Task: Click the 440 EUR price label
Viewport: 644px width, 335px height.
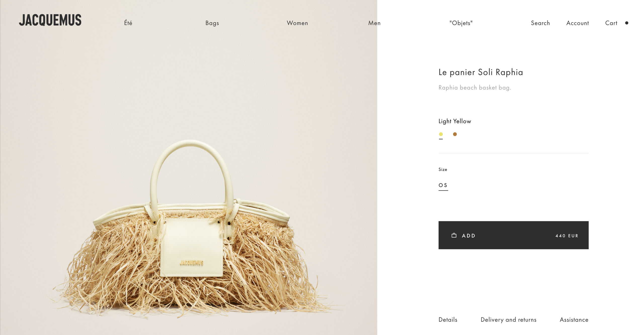Action: click(x=567, y=236)
